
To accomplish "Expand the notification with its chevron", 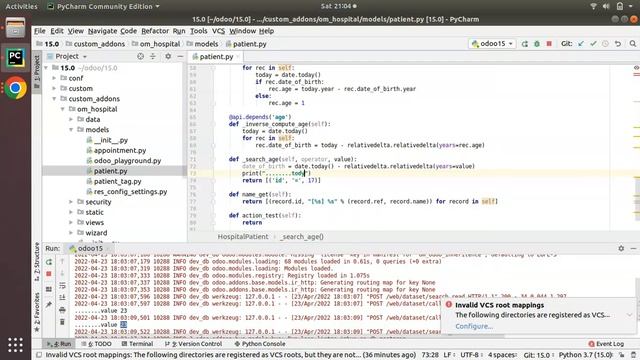I will coord(629,315).
